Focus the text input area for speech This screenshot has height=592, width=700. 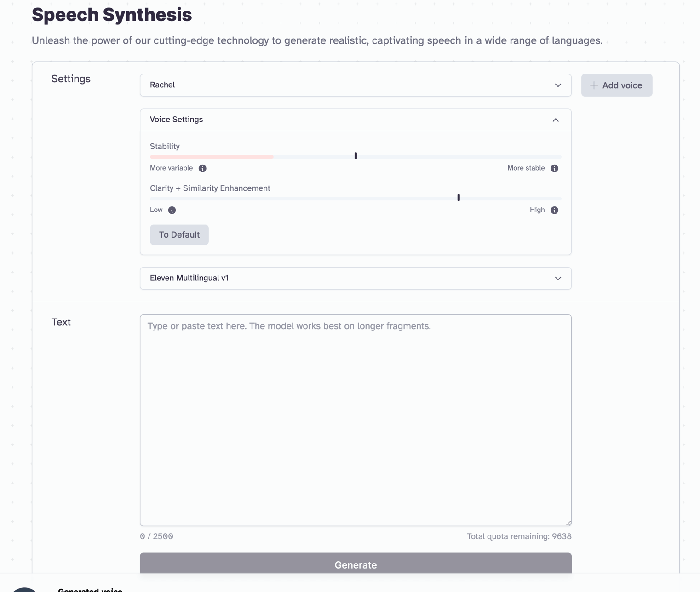355,420
